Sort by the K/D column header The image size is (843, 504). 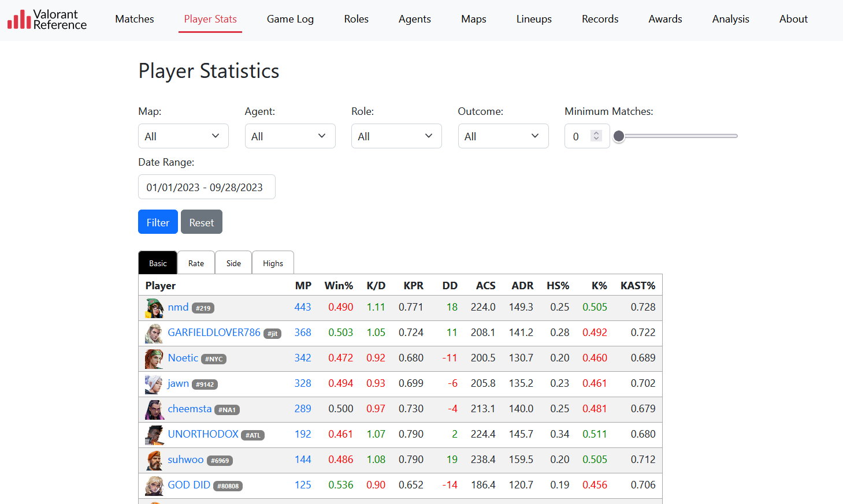(x=376, y=286)
